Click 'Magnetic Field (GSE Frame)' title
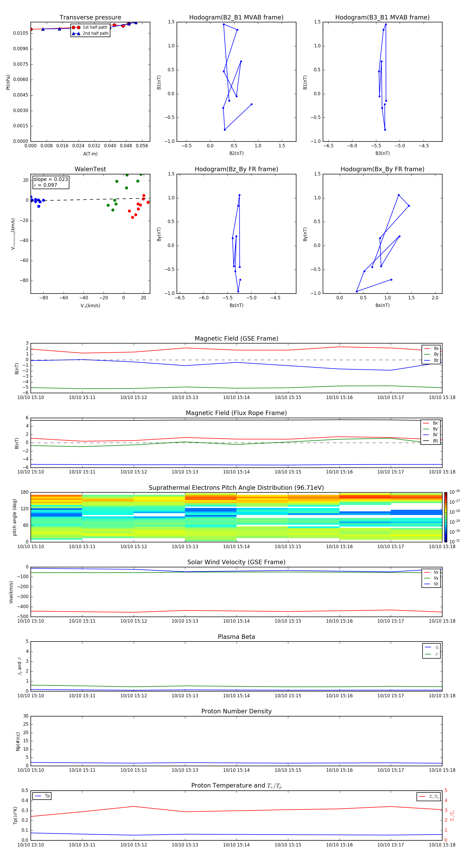Viewport: 473px width, 868px height. click(236, 339)
